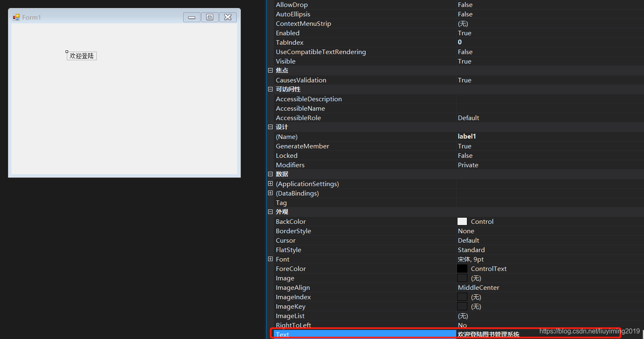Select the RightToLeft property name
Image resolution: width=644 pixels, height=339 pixels.
click(x=294, y=325)
